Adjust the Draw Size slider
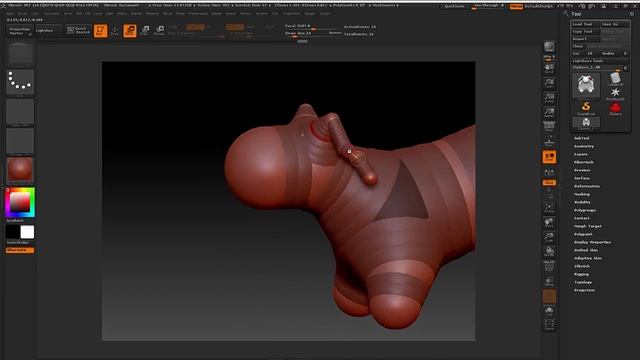Screen dimensions: 640x360 click(312, 33)
